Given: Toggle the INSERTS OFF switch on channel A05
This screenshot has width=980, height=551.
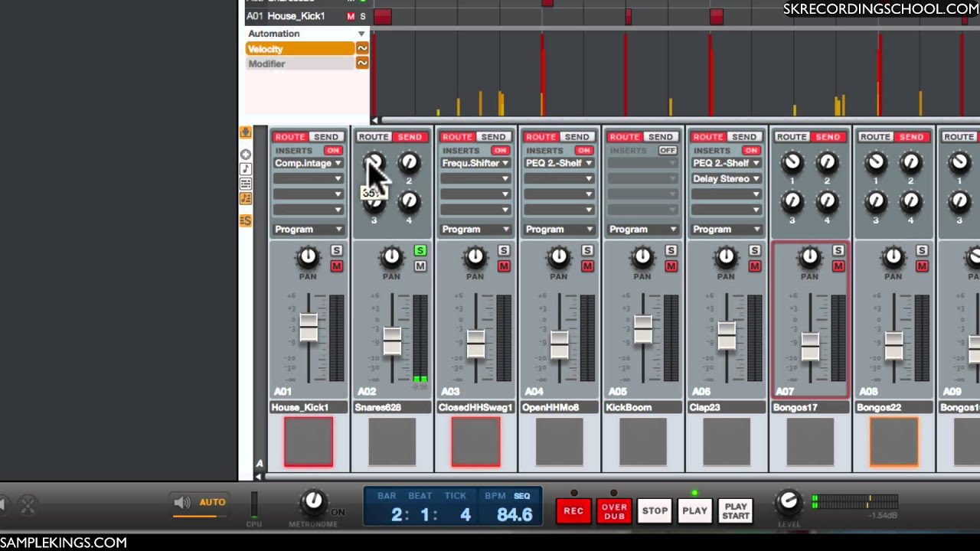Looking at the screenshot, I should coord(667,151).
